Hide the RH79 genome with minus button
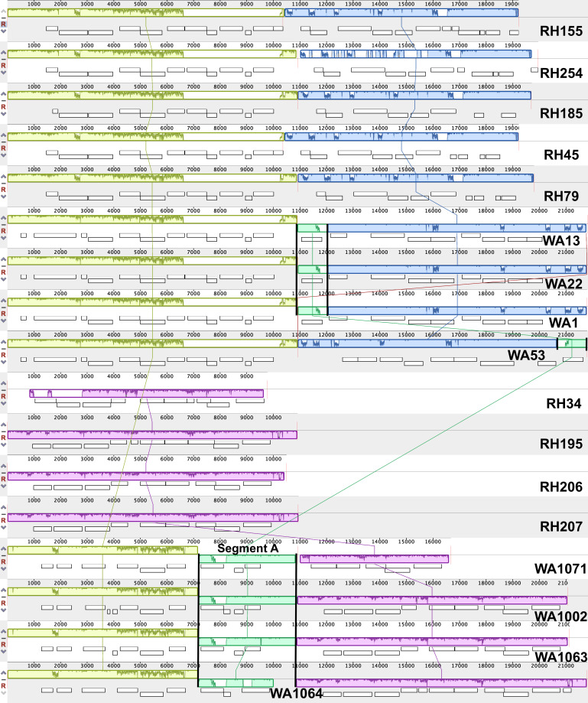The width and height of the screenshot is (588, 703). 3,183
